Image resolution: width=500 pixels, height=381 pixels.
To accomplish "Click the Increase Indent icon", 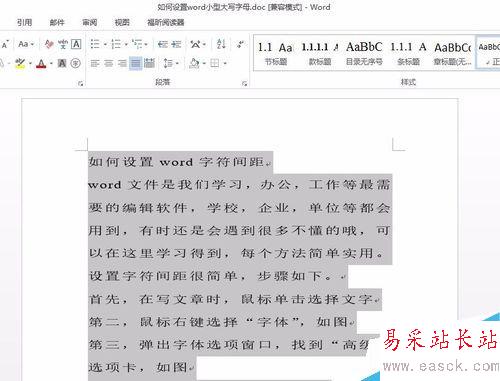I will click(176, 44).
